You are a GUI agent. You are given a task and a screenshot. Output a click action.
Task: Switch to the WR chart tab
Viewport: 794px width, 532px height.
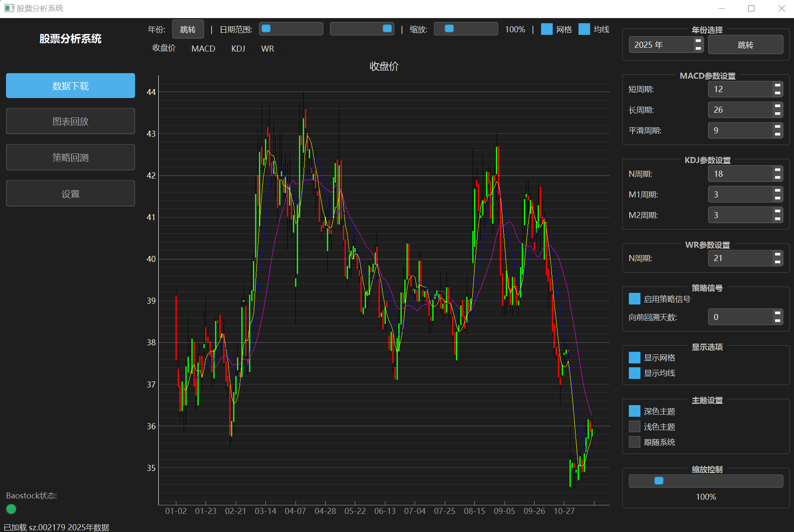coord(268,49)
